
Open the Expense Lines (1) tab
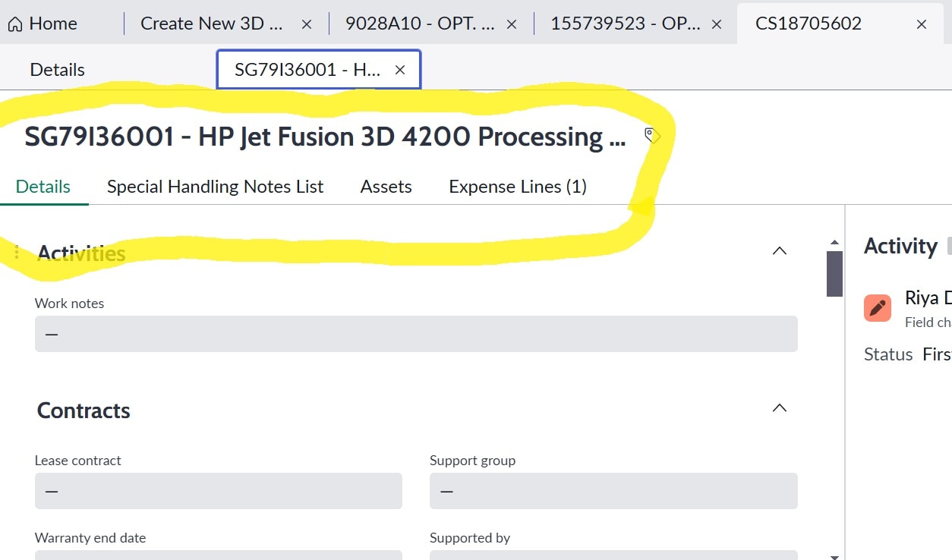(x=518, y=187)
